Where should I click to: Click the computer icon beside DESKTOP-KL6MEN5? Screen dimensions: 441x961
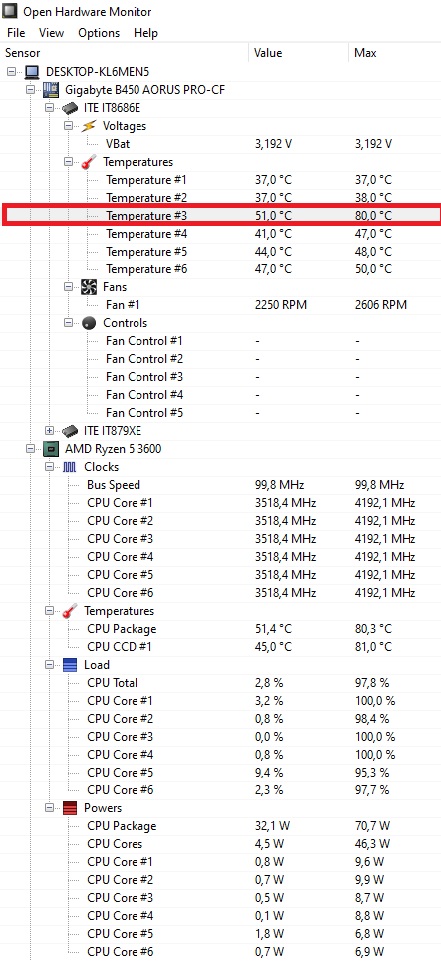coord(32,72)
